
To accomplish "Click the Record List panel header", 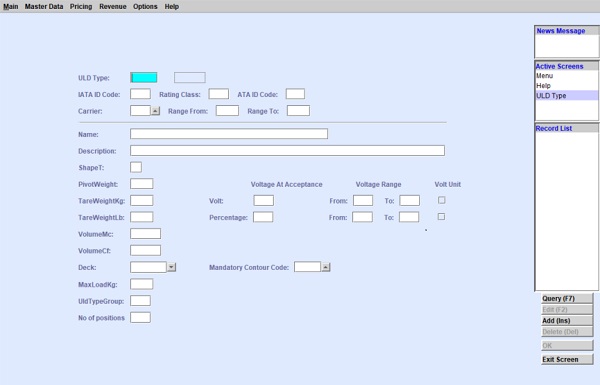I will 566,129.
